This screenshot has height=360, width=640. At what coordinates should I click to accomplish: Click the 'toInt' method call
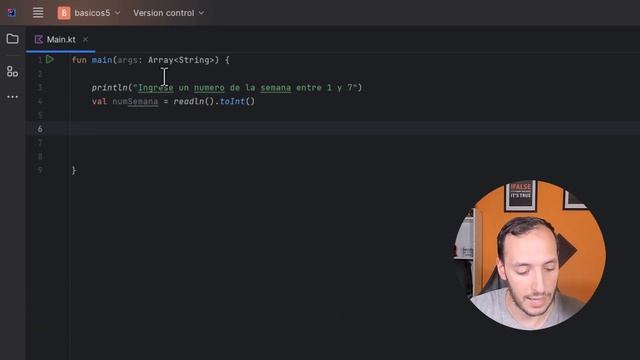[x=232, y=101]
